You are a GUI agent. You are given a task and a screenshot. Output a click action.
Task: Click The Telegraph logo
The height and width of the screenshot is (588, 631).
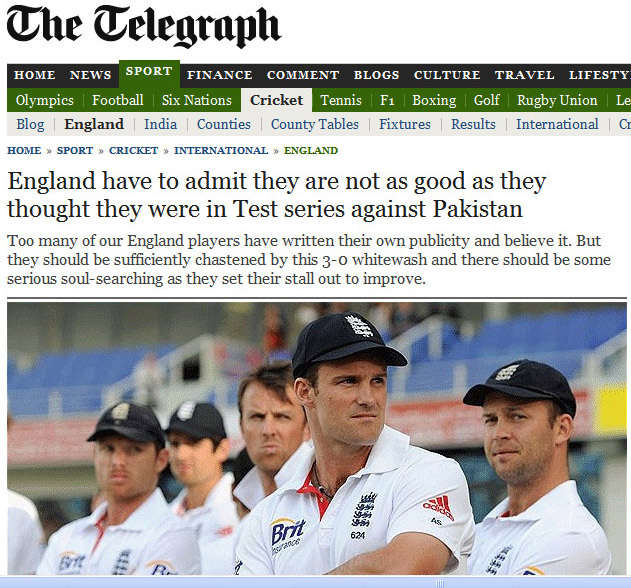tap(143, 26)
